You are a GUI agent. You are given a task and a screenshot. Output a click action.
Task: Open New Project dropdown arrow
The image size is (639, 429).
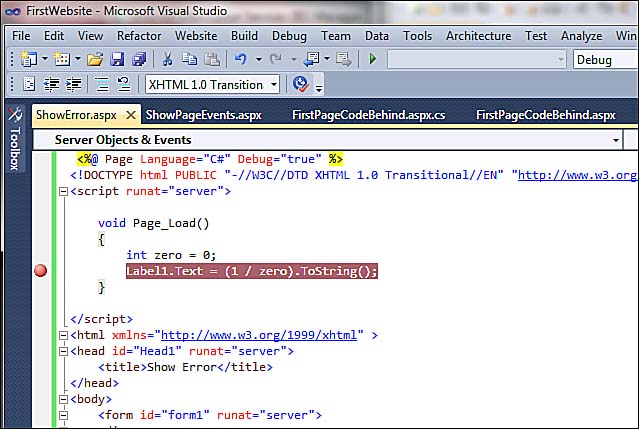pos(45,59)
